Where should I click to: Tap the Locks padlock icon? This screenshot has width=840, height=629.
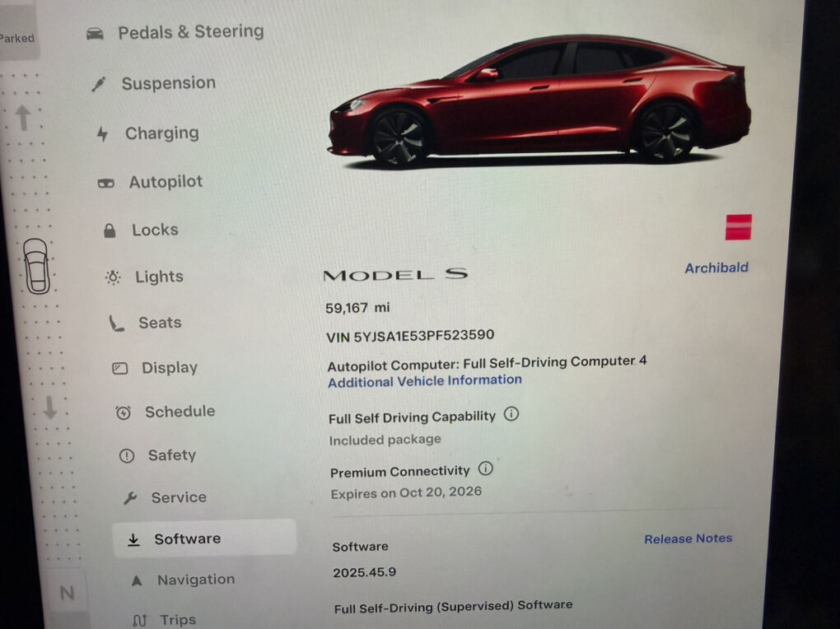[x=110, y=231]
